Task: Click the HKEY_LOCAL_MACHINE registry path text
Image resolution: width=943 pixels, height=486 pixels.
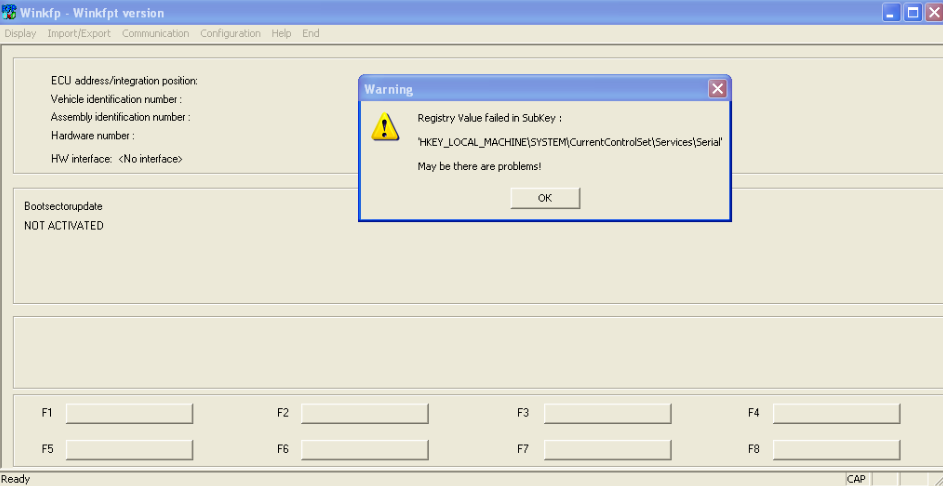Action: (570, 143)
